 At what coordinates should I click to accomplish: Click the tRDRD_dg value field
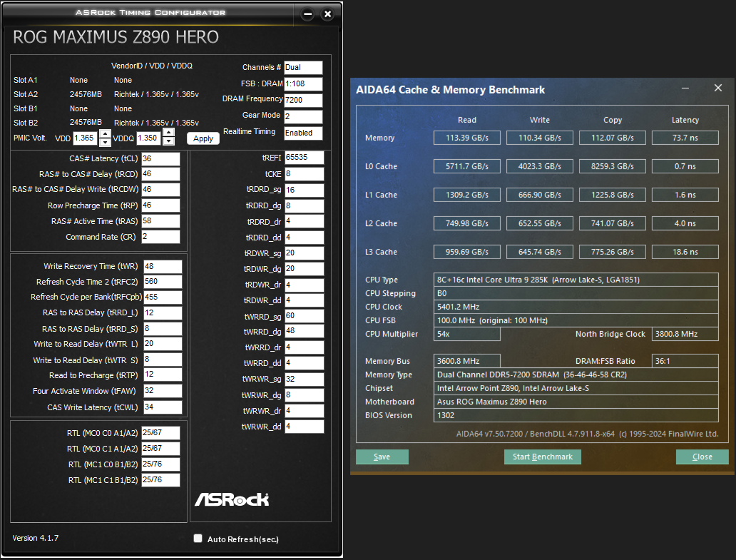(304, 206)
